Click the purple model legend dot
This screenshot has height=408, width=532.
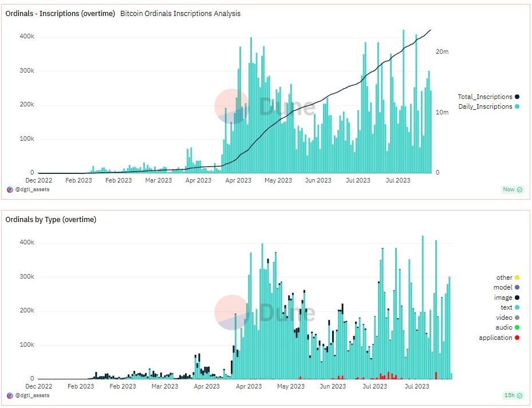click(x=517, y=287)
